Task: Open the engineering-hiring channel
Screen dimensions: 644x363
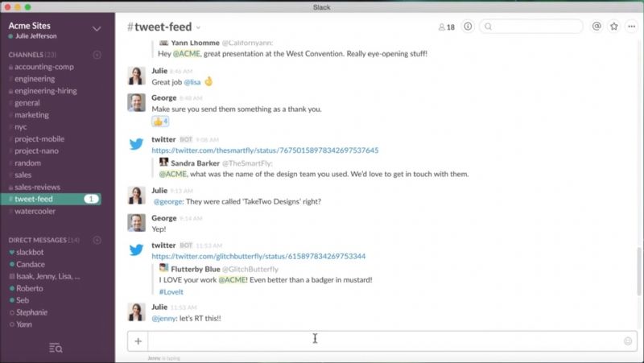Action: tap(46, 91)
